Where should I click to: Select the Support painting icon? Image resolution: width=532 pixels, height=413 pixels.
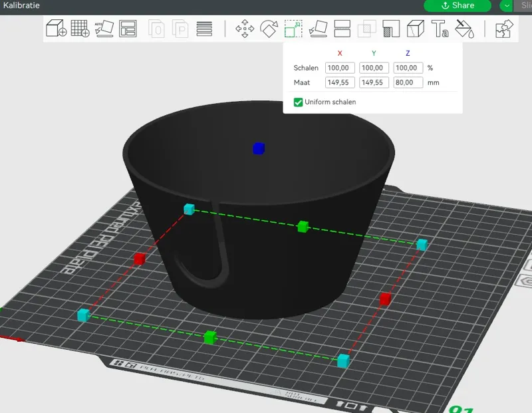[x=391, y=29]
